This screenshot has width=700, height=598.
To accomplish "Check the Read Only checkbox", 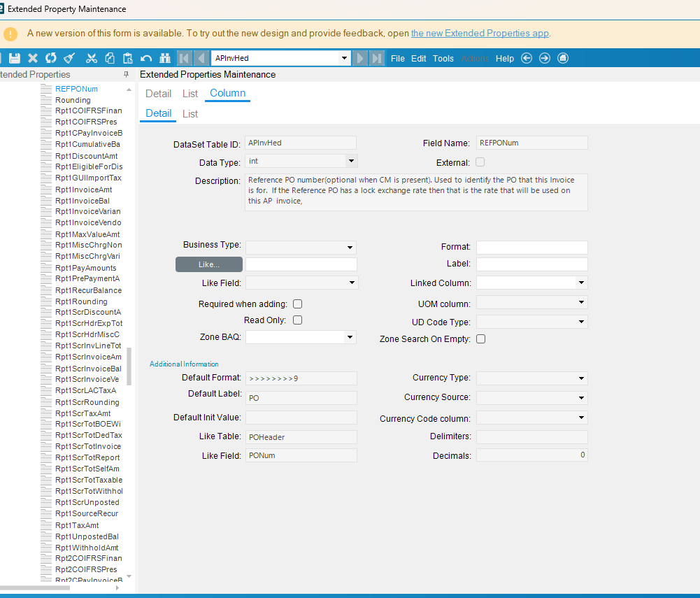I will 297,320.
